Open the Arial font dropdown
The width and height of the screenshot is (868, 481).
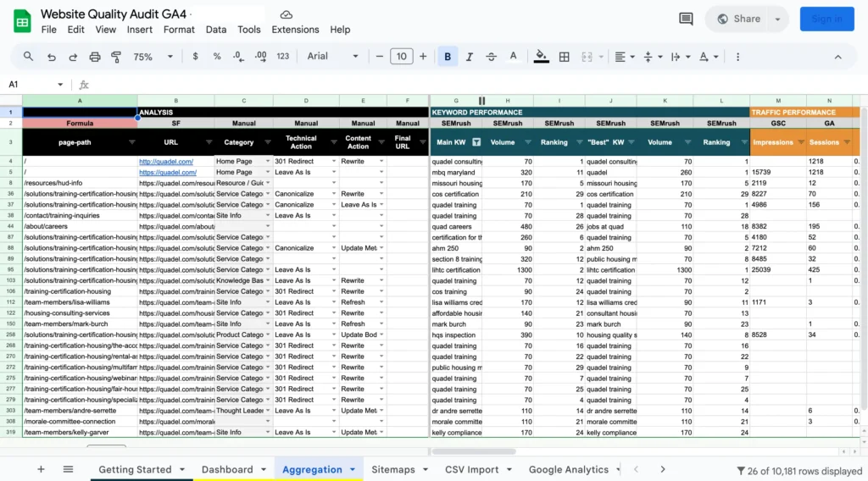click(333, 57)
